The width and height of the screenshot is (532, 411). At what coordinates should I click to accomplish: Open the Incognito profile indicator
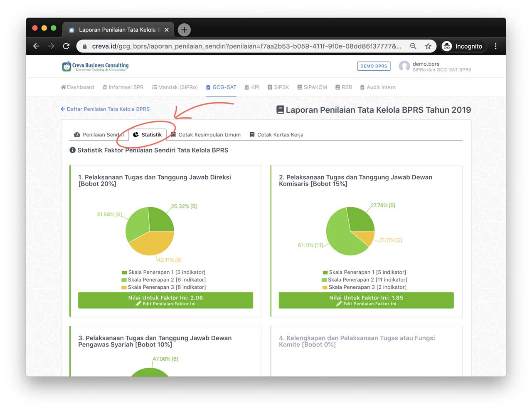pos(463,46)
